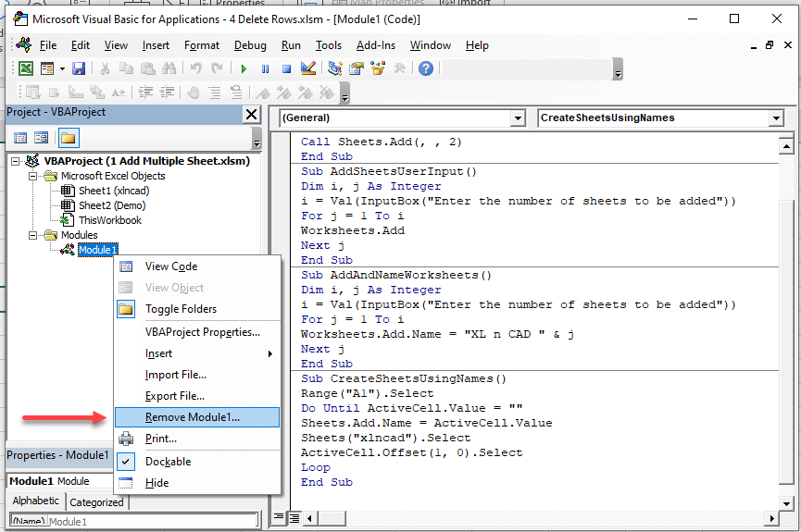Screen dimensions: 801x532
Task: Toggle Bookmark flag icon
Action: [263, 93]
